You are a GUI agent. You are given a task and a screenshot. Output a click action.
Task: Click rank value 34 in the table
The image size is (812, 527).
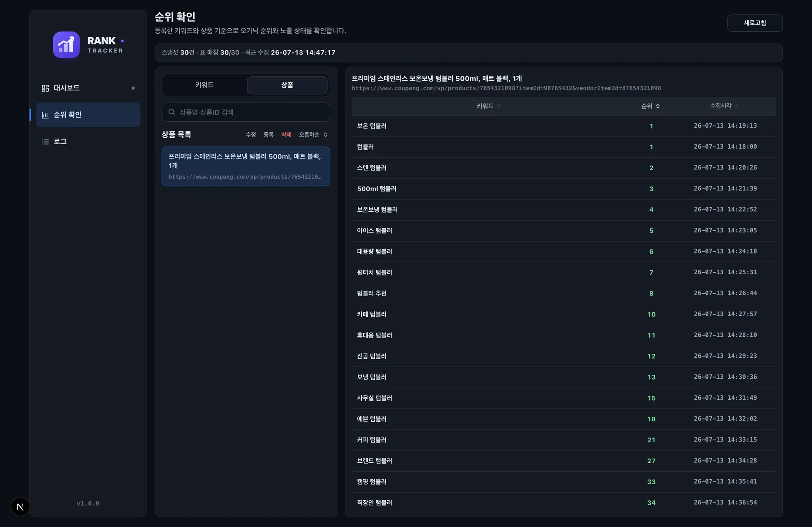[x=651, y=503]
